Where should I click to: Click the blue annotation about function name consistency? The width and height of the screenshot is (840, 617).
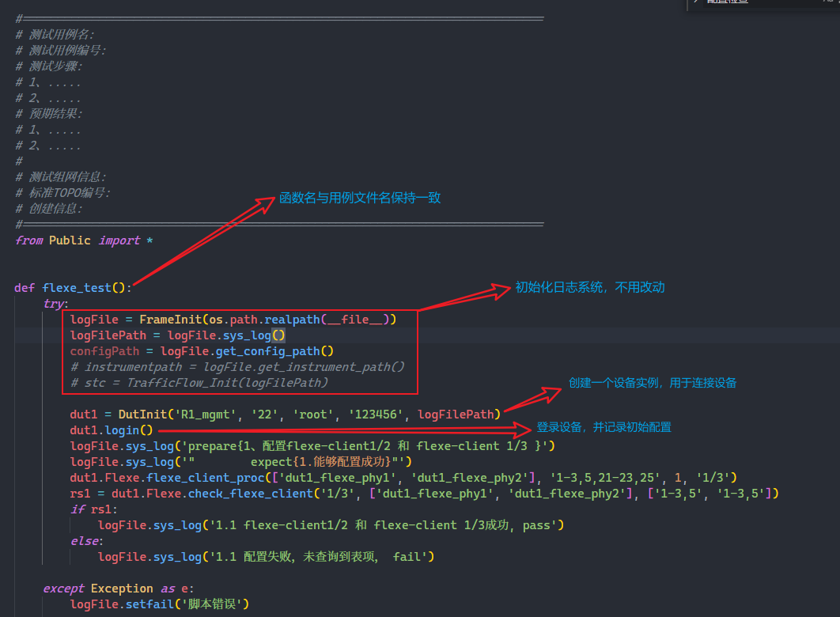point(360,198)
